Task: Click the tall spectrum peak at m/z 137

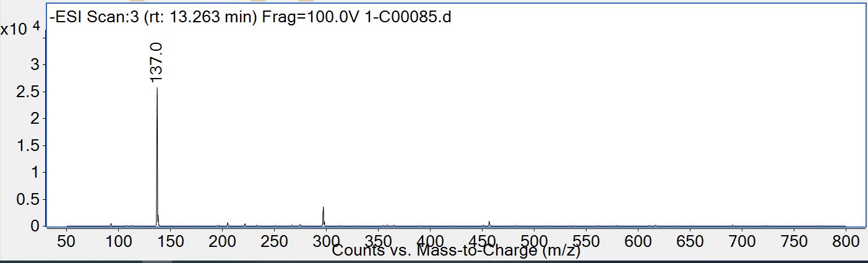Action: (x=157, y=157)
